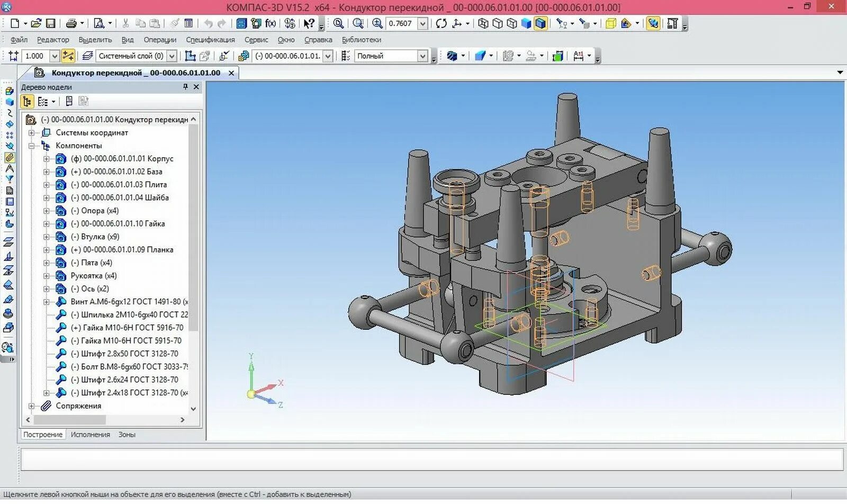Screen dimensions: 847x504
Task: Switch to the Зоны tab
Action: click(x=127, y=435)
